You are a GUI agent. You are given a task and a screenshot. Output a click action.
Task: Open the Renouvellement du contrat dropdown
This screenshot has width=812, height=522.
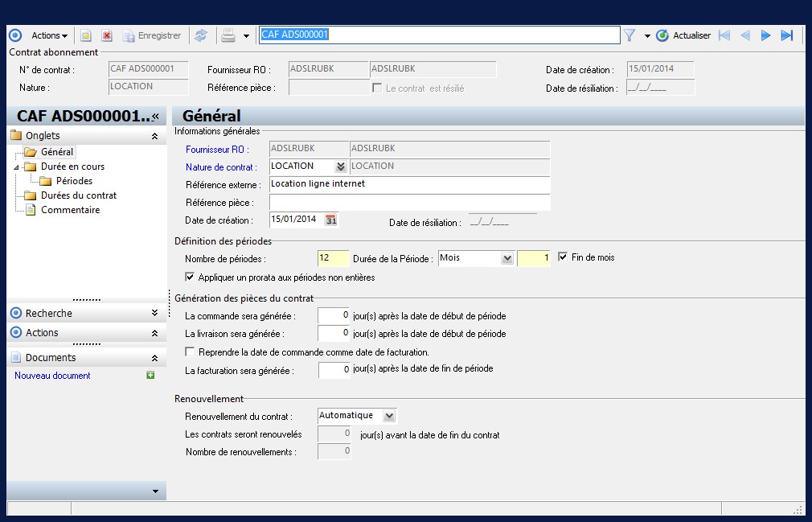(389, 416)
